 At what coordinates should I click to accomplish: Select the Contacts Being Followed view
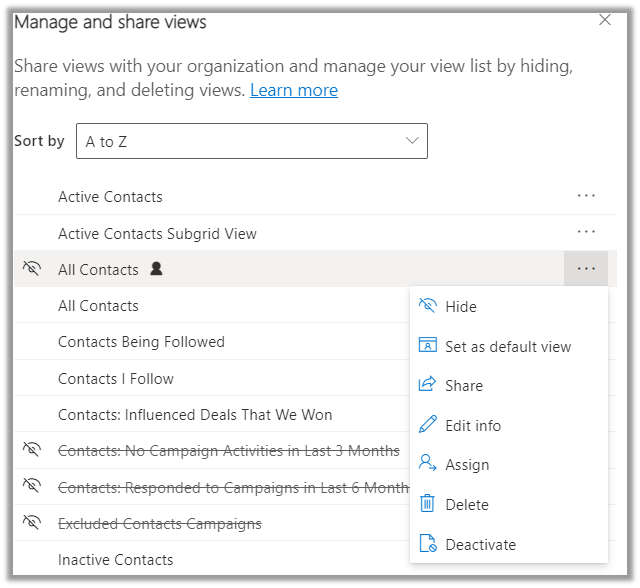tap(141, 342)
